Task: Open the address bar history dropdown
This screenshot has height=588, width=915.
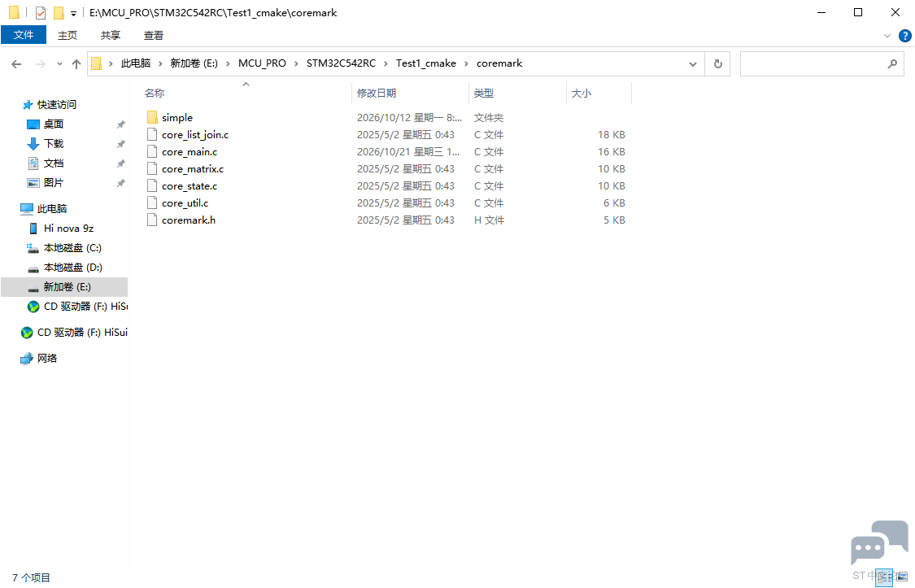Action: click(x=693, y=63)
